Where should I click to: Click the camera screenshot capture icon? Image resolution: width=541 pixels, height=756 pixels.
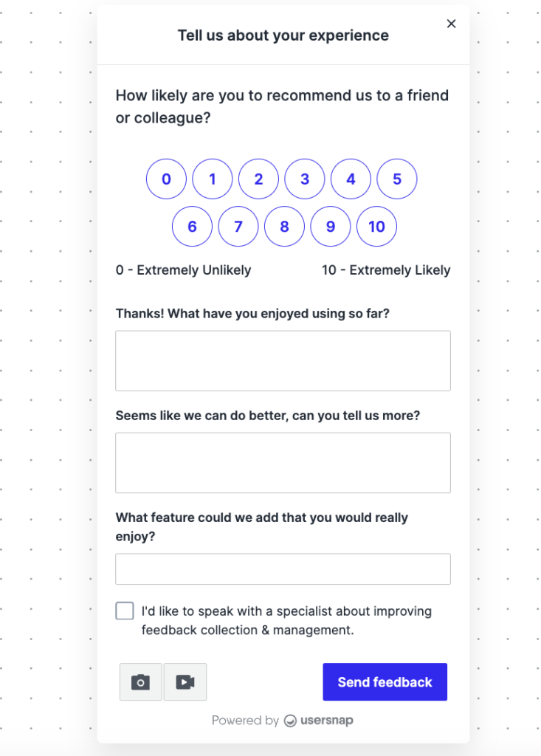point(140,681)
